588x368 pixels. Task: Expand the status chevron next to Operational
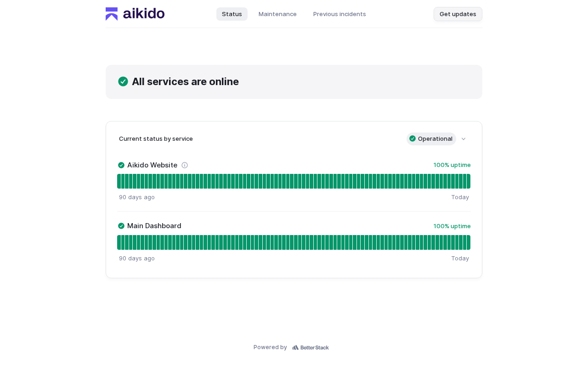tap(464, 139)
